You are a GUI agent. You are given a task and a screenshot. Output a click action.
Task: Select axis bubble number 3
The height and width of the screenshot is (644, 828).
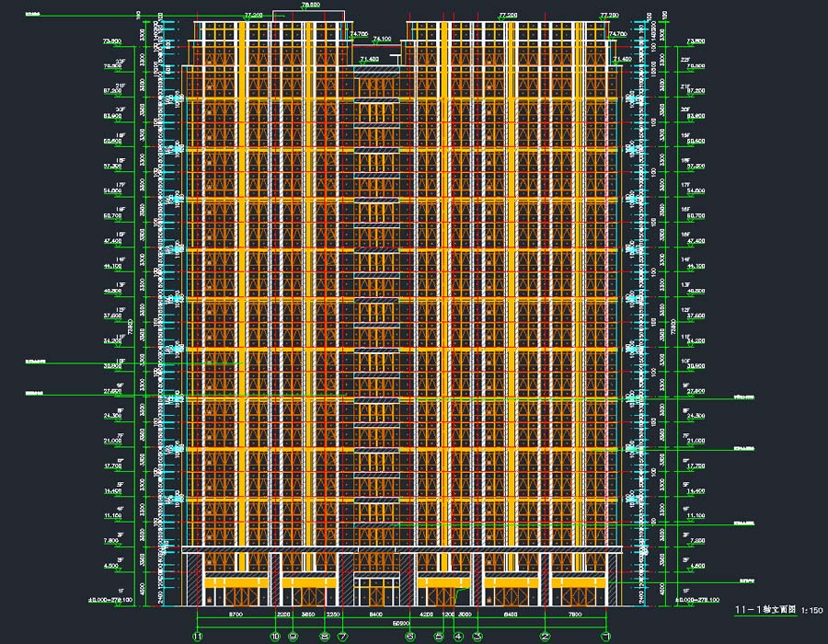(477, 637)
